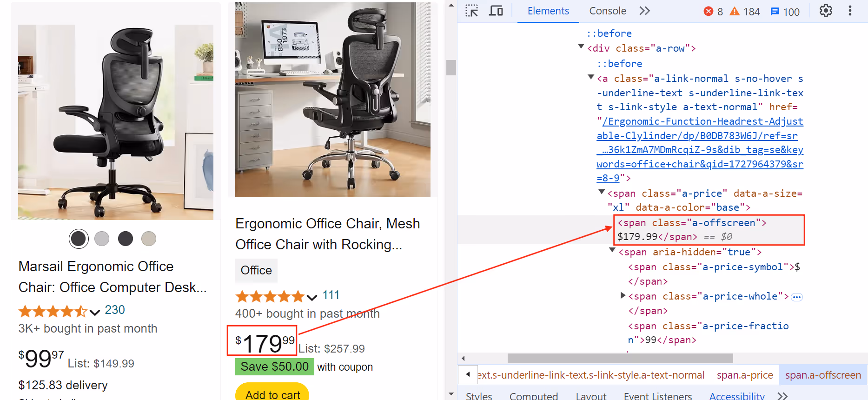Open rating dropdown chevron beside 111
The height and width of the screenshot is (400, 868).
point(312,297)
